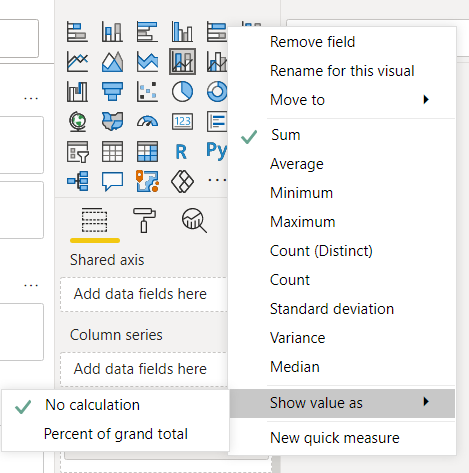Select the pie chart visual

[182, 91]
